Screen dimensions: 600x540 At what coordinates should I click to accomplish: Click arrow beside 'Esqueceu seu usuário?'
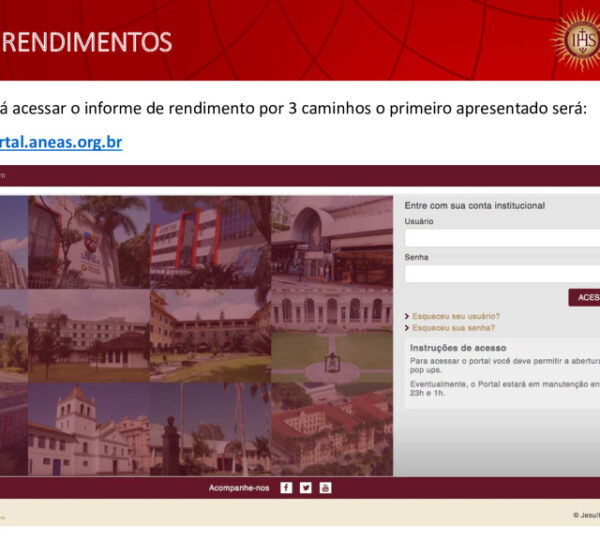407,316
